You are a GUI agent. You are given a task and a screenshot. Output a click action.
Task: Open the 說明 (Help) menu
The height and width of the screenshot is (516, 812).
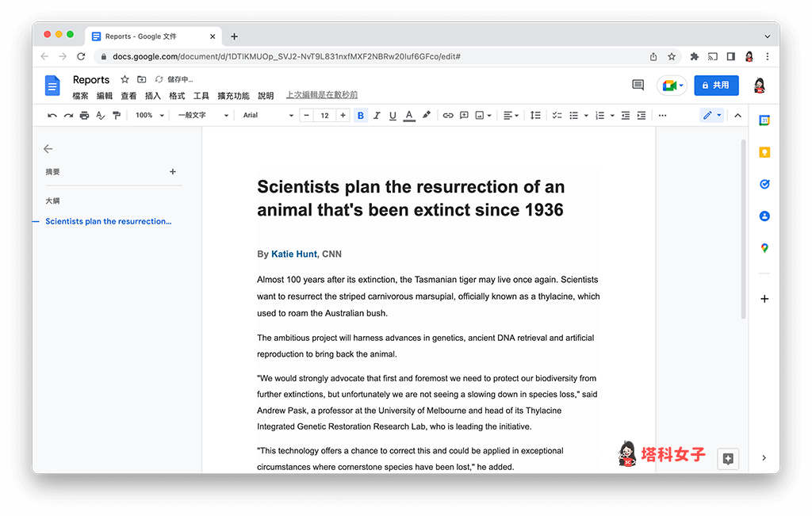pos(266,96)
